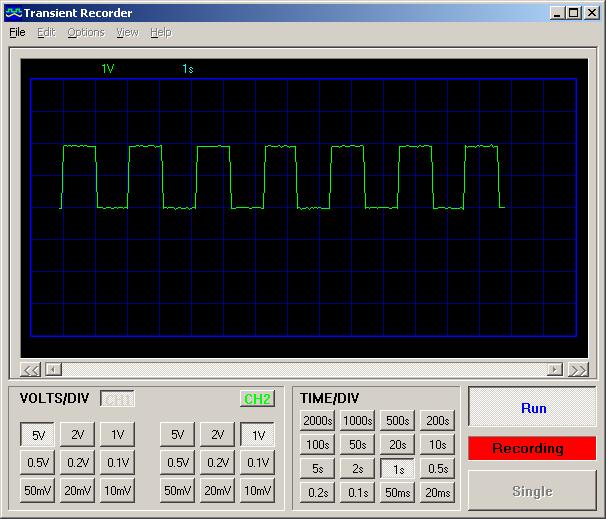Jump to start with double-left arrow button
The height and width of the screenshot is (519, 606).
click(31, 370)
